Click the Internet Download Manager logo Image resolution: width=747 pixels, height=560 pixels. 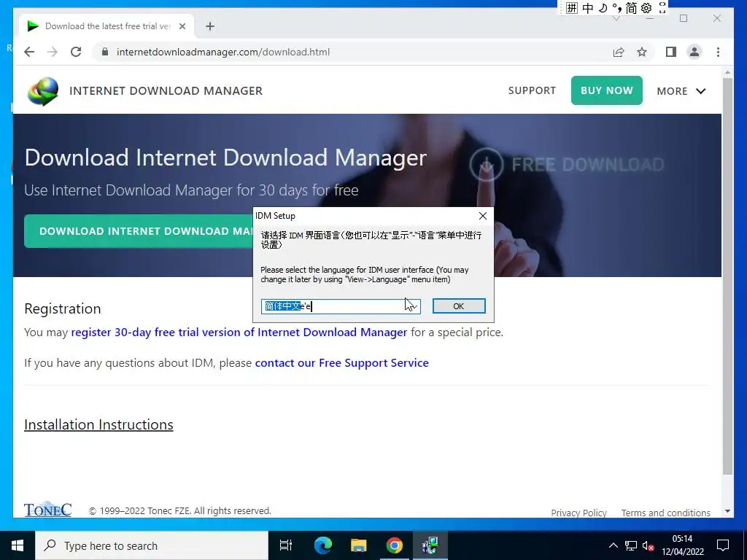pos(43,91)
